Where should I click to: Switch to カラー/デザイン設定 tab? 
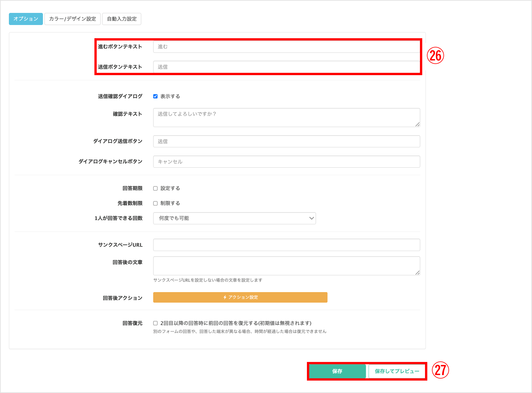pyautogui.click(x=72, y=19)
